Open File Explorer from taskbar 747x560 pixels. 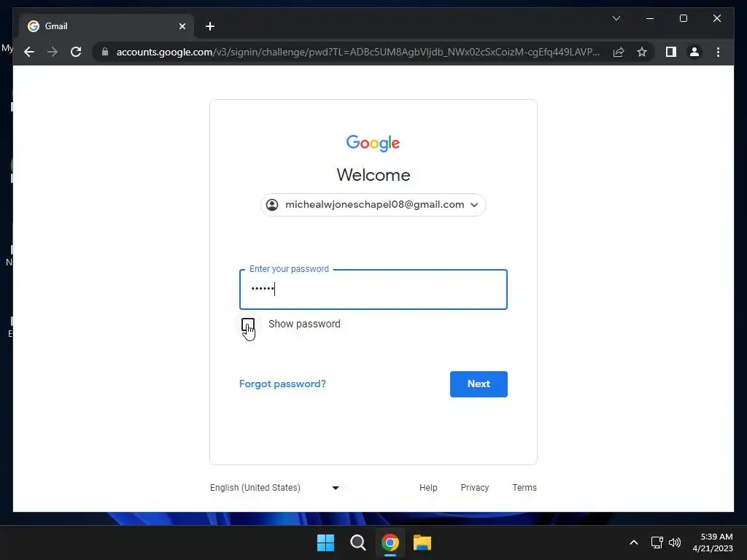point(422,542)
